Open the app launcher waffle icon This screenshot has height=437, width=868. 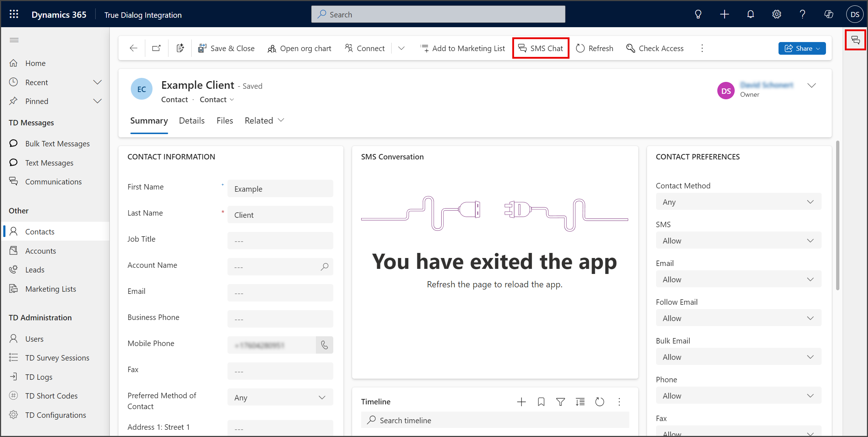pyautogui.click(x=14, y=14)
